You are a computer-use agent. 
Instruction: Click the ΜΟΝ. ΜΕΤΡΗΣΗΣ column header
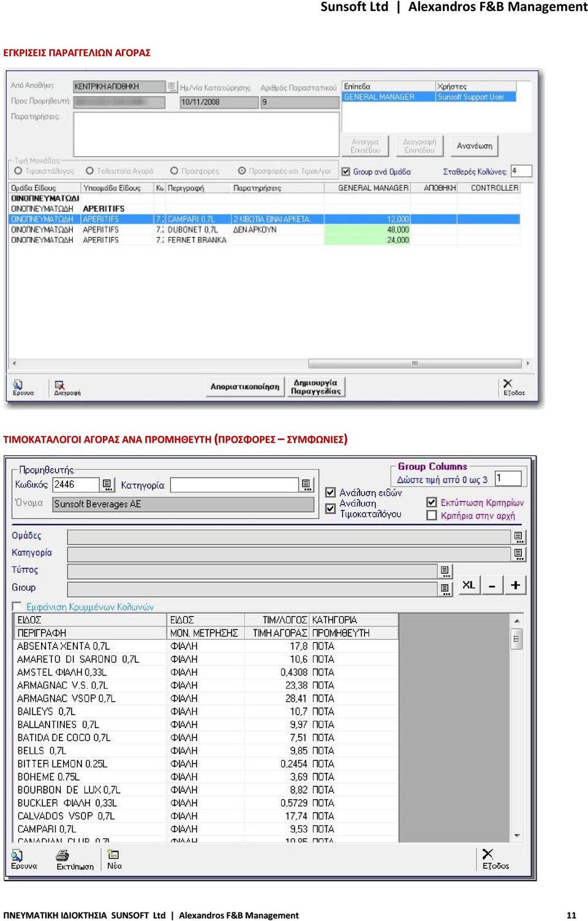[x=206, y=633]
